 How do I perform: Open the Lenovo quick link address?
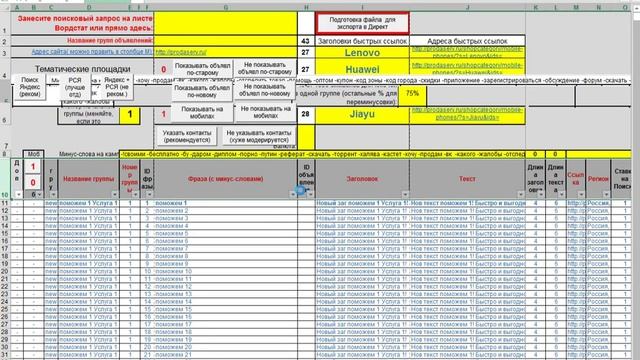click(467, 52)
